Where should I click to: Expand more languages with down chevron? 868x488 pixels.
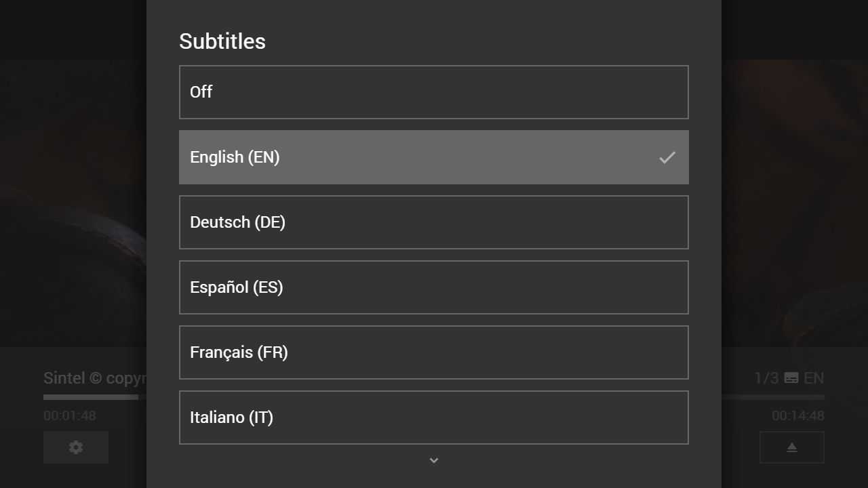coord(434,460)
